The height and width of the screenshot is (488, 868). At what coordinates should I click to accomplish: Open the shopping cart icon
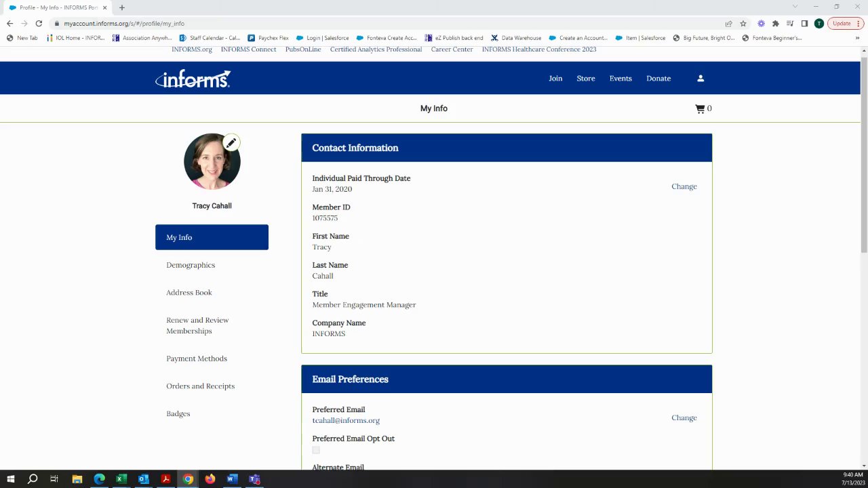[x=700, y=108]
